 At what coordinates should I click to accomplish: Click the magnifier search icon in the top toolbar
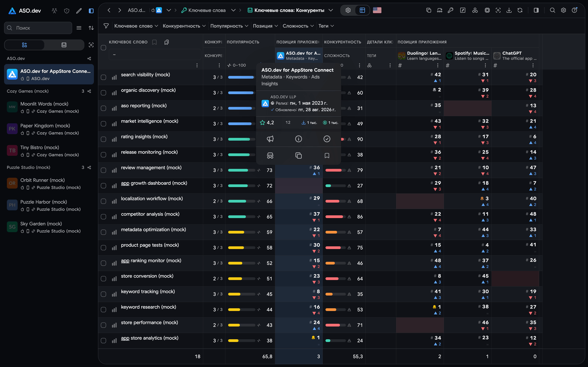pyautogui.click(x=552, y=10)
